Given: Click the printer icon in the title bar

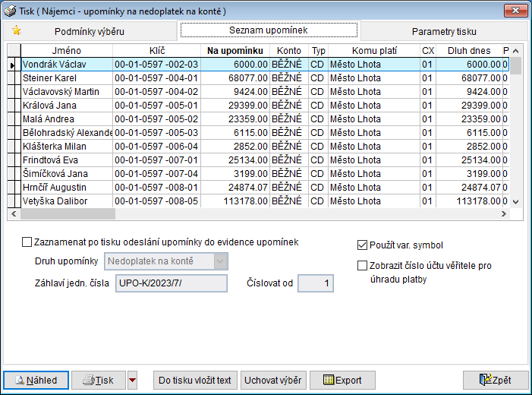Looking at the screenshot, I should pyautogui.click(x=9, y=11).
